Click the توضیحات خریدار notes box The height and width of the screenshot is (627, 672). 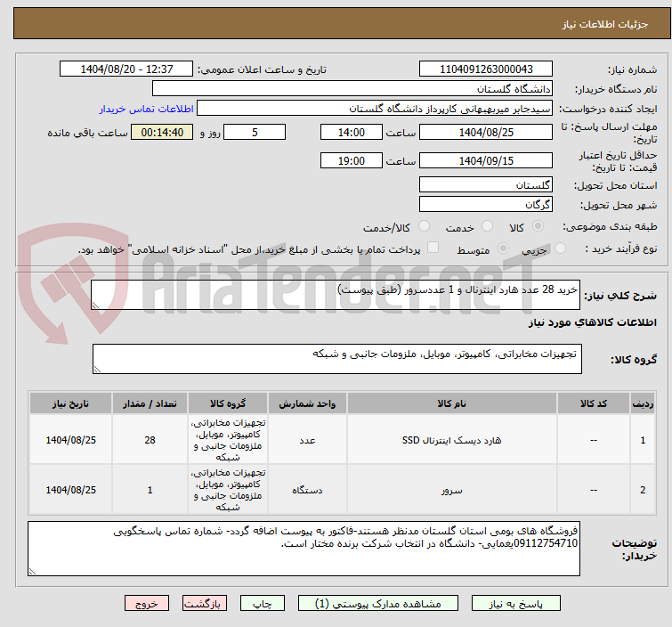coord(304,549)
